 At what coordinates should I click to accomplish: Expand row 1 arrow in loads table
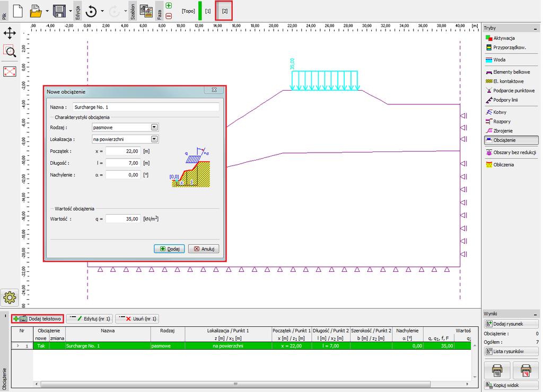coord(17,345)
